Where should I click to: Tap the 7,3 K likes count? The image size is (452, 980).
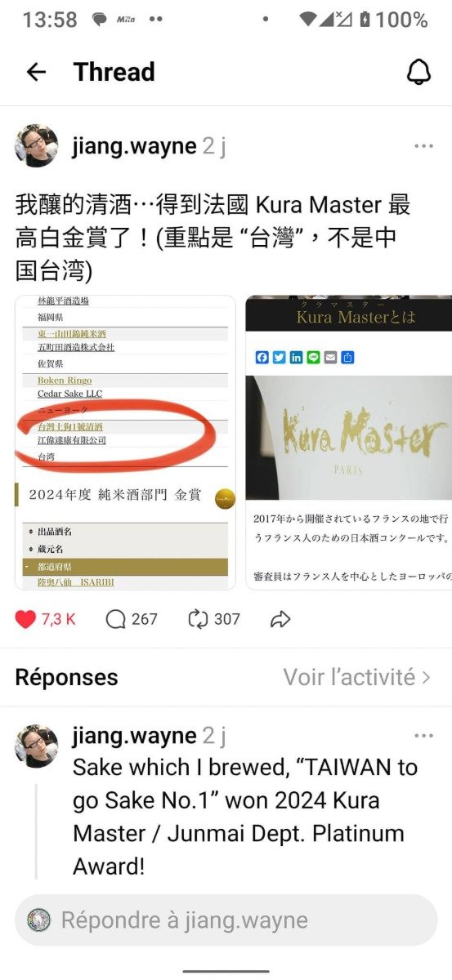(x=58, y=619)
